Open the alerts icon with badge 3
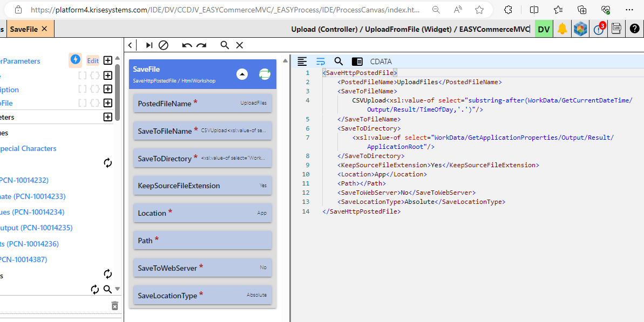644x322 pixels. [x=599, y=29]
